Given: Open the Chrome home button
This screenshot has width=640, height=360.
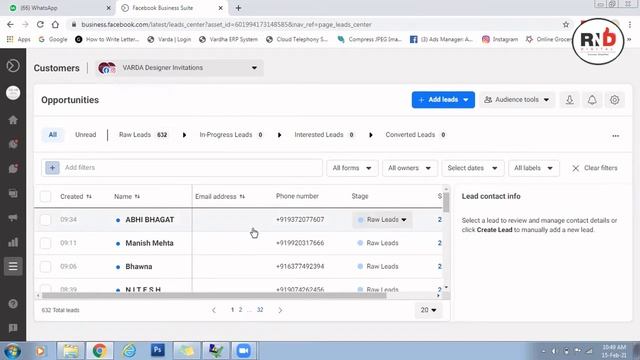Looking at the screenshot, I should tap(55, 24).
